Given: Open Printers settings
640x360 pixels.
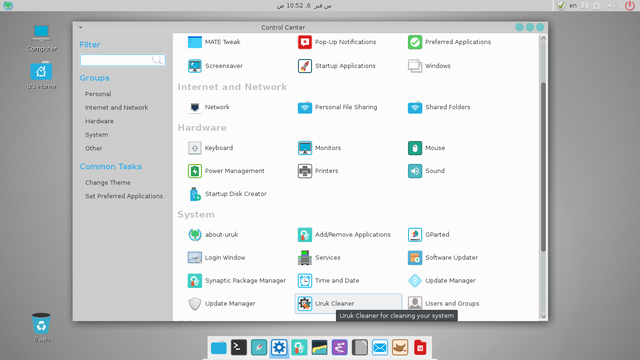Looking at the screenshot, I should pyautogui.click(x=318, y=171).
